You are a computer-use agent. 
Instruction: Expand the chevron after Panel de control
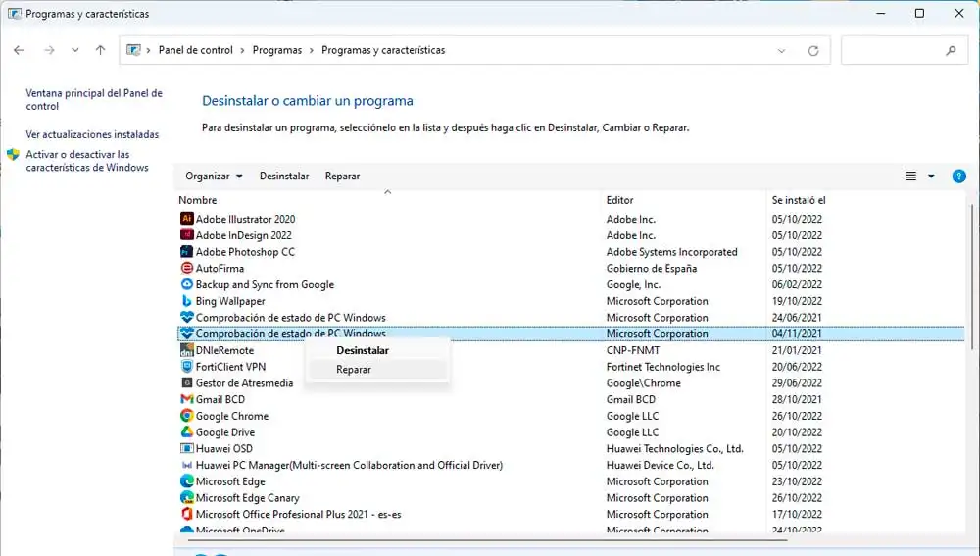[x=242, y=50]
